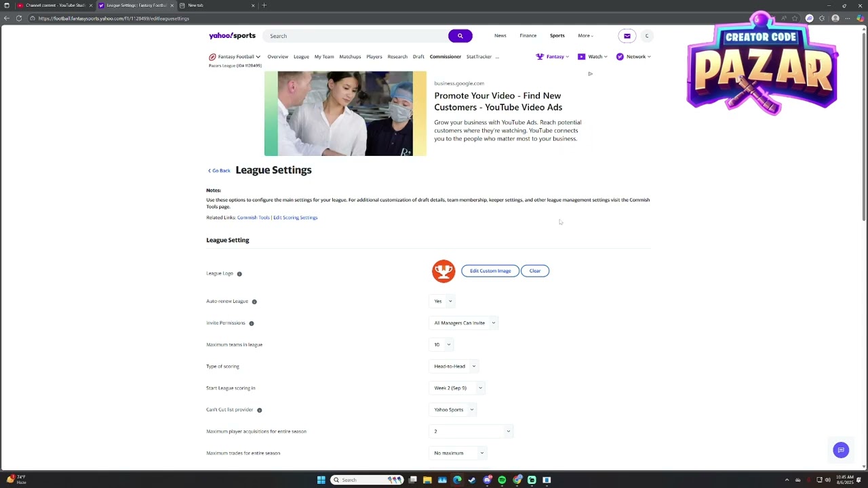This screenshot has width=868, height=488.
Task: Open the My Team nav item
Action: [324, 57]
